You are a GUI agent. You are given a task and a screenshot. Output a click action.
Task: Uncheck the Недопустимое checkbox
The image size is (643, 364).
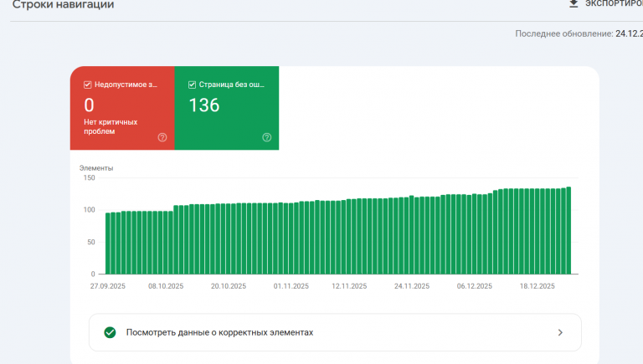(87, 85)
